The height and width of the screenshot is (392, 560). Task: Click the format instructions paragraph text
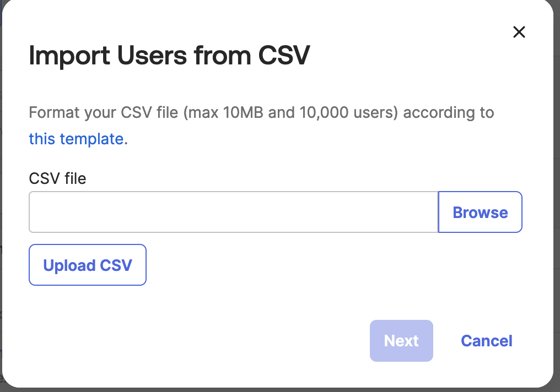[261, 113]
